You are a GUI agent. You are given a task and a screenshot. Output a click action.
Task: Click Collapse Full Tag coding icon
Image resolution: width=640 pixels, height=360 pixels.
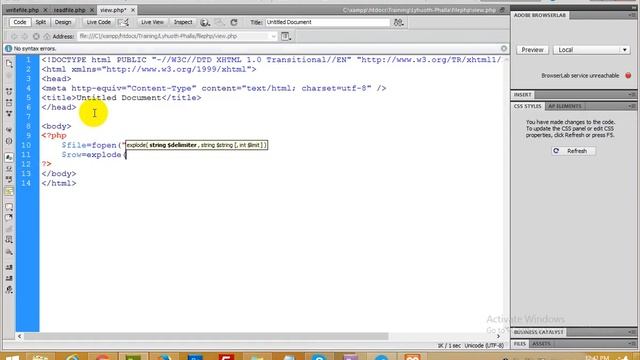[9, 91]
